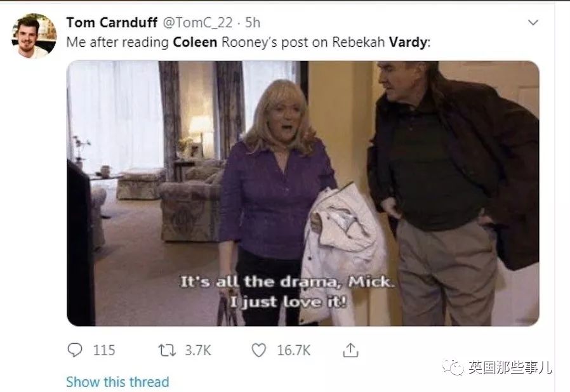
Task: Like the tweet with heart icon
Action: [x=259, y=350]
